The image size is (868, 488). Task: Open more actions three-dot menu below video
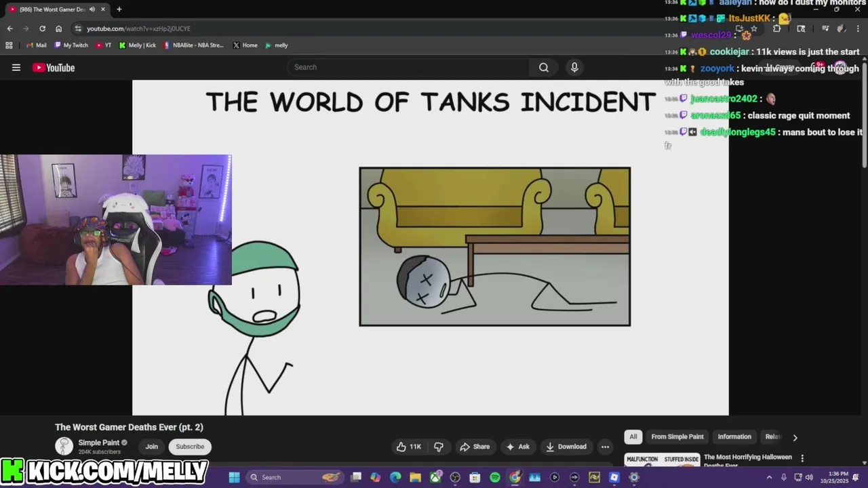pos(605,447)
